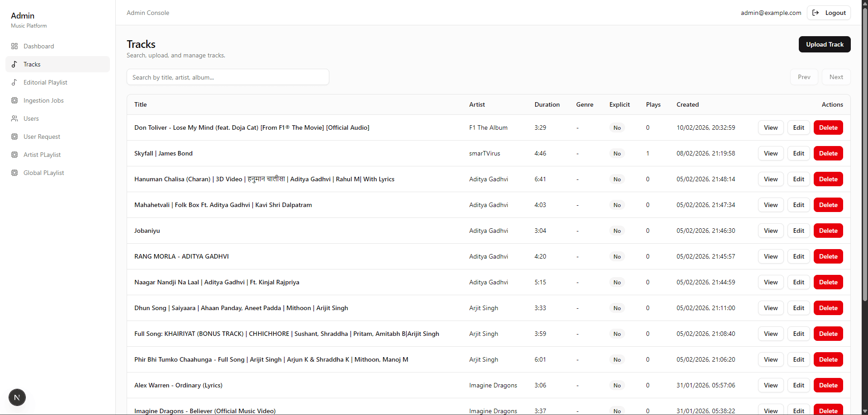This screenshot has width=868, height=415.
Task: View the Dhun Song Saiyaara track
Action: pyautogui.click(x=771, y=308)
